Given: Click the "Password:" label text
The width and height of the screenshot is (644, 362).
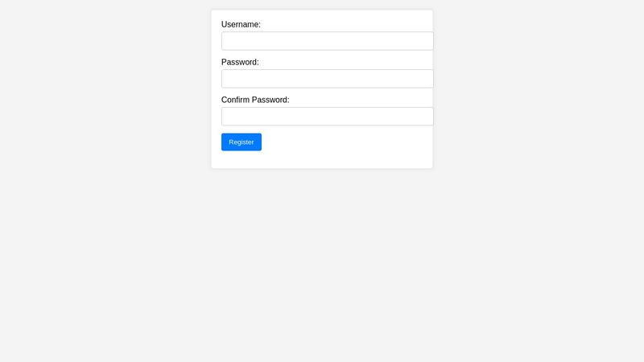Looking at the screenshot, I should pos(240,62).
